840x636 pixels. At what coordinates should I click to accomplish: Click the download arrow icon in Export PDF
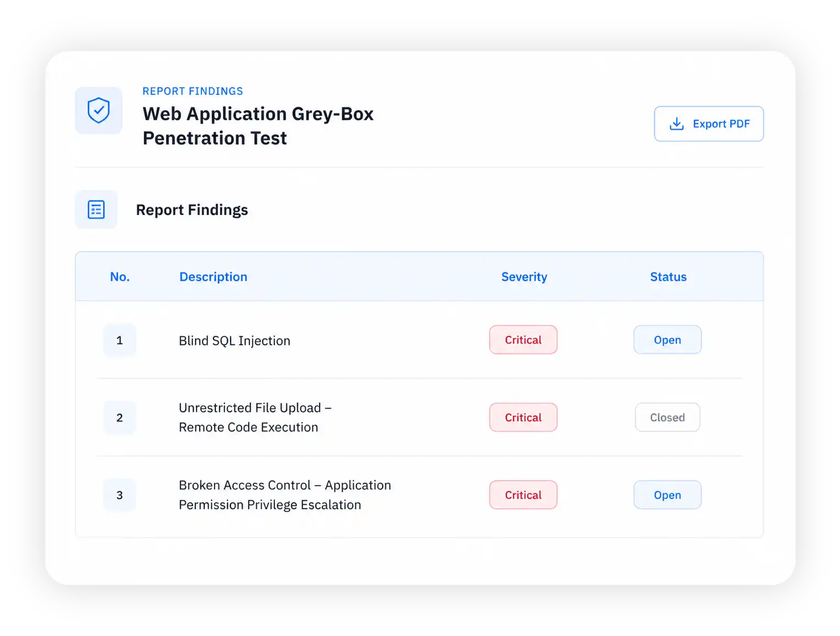677,123
